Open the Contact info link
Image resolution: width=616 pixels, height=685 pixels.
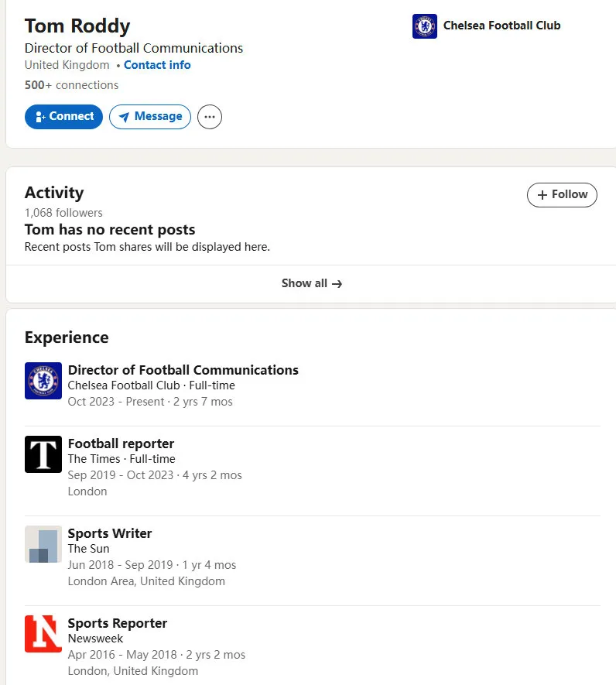(x=157, y=65)
